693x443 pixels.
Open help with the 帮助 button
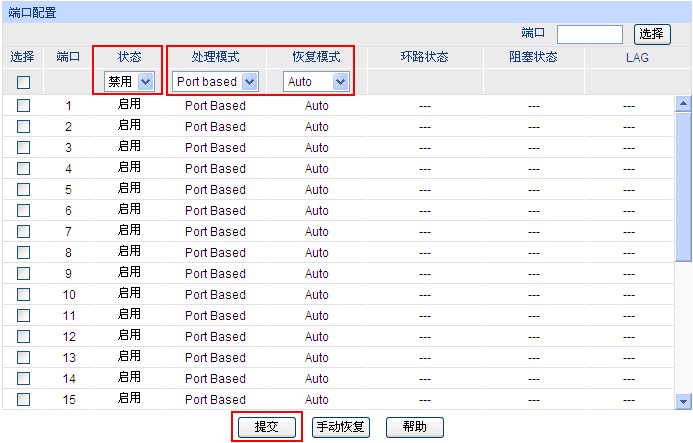pyautogui.click(x=415, y=427)
